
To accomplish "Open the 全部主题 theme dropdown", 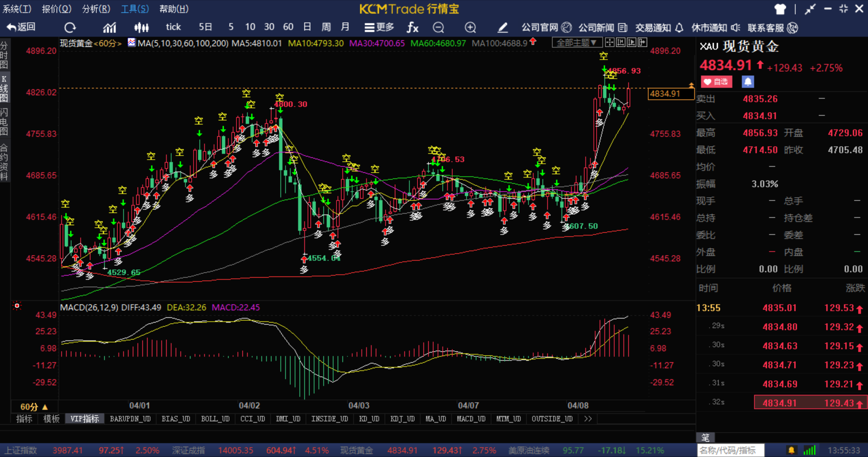I will coord(577,43).
